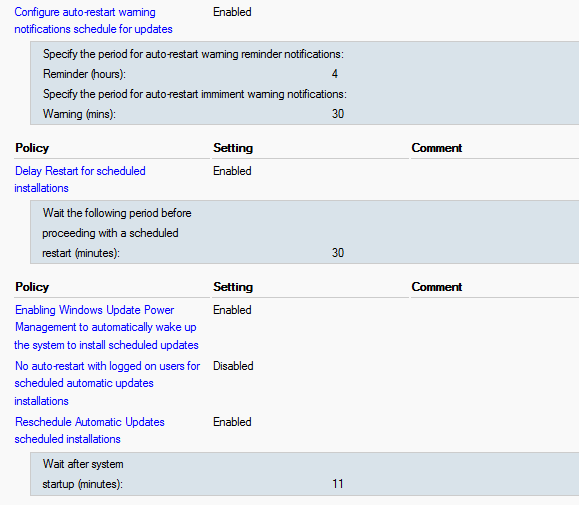This screenshot has width=579, height=505.
Task: Click 'Wait the following period before' text
Action: tap(117, 213)
